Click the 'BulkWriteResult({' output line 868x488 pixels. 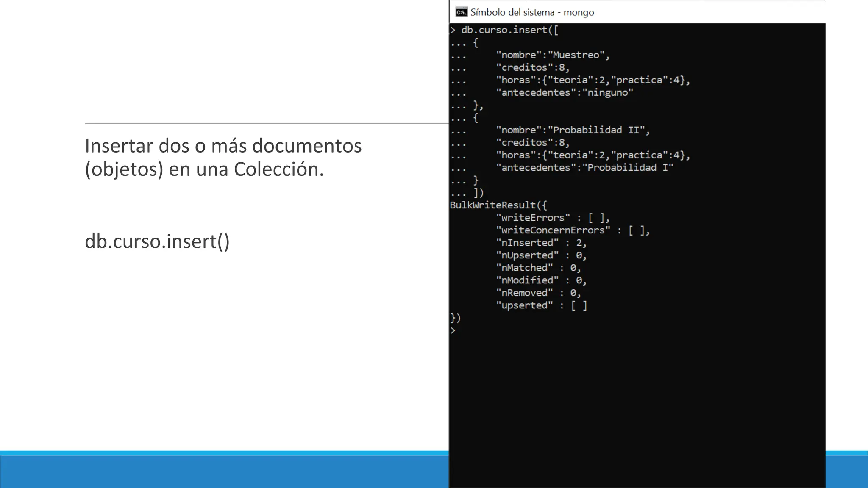[x=498, y=205]
